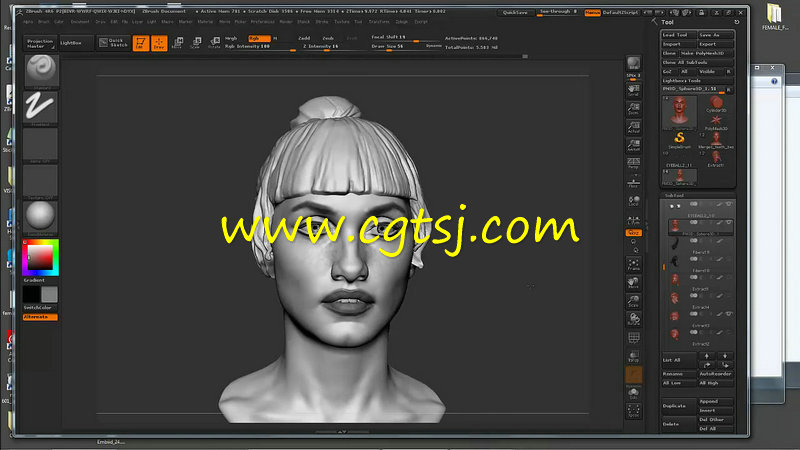Open the stroke type selector
This screenshot has width=800, height=450.
[40, 107]
